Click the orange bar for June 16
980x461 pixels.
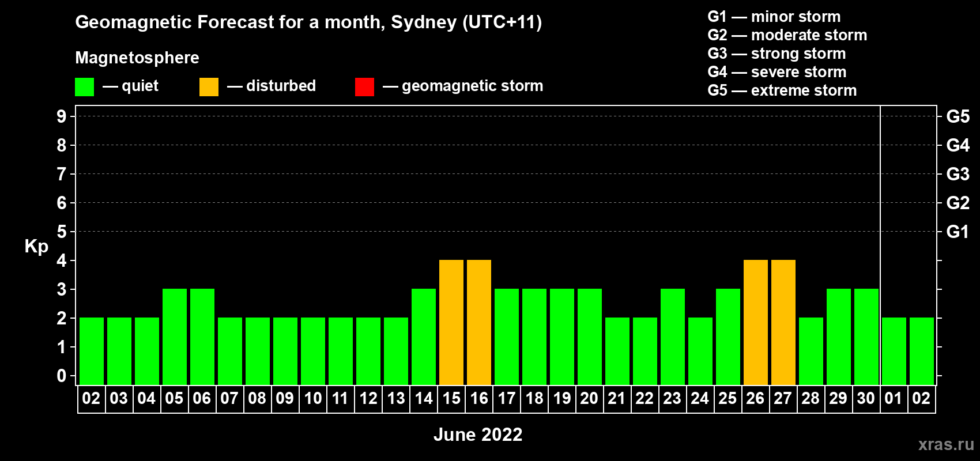[x=479, y=322]
